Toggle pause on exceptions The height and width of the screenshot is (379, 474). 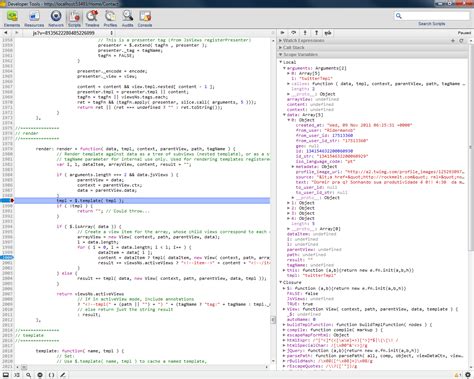pyautogui.click(x=40, y=375)
